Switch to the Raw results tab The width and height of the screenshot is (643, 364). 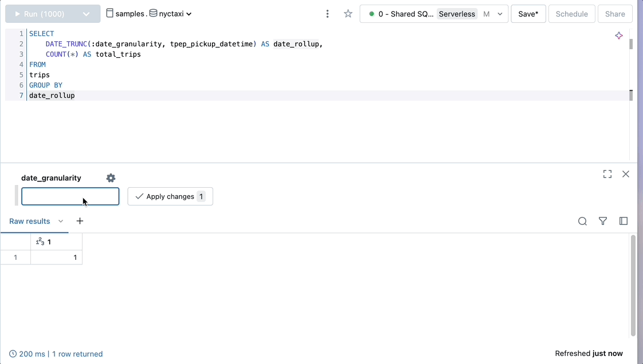[29, 221]
